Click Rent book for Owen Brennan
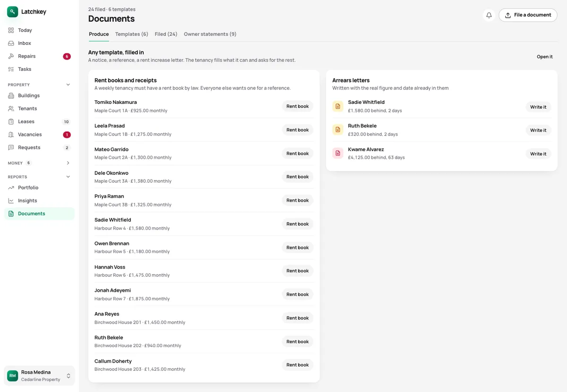This screenshot has height=392, width=567. point(298,247)
